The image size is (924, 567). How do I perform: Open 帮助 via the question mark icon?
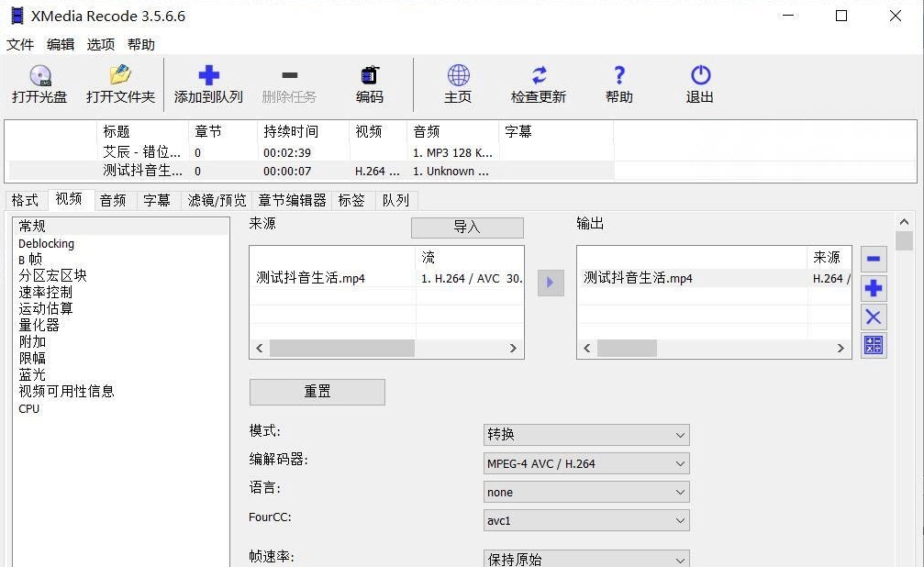[618, 78]
